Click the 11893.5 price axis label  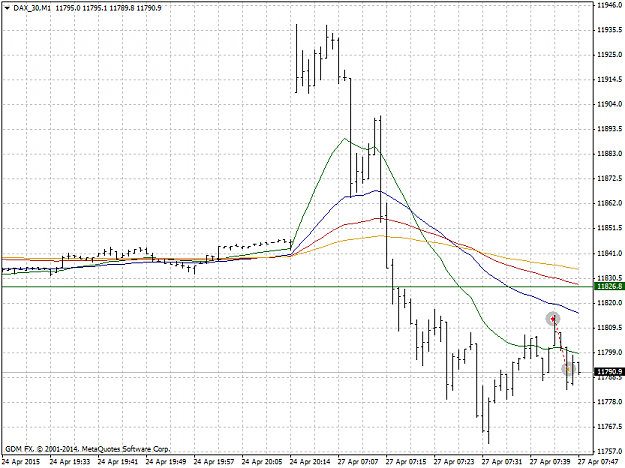click(x=609, y=129)
